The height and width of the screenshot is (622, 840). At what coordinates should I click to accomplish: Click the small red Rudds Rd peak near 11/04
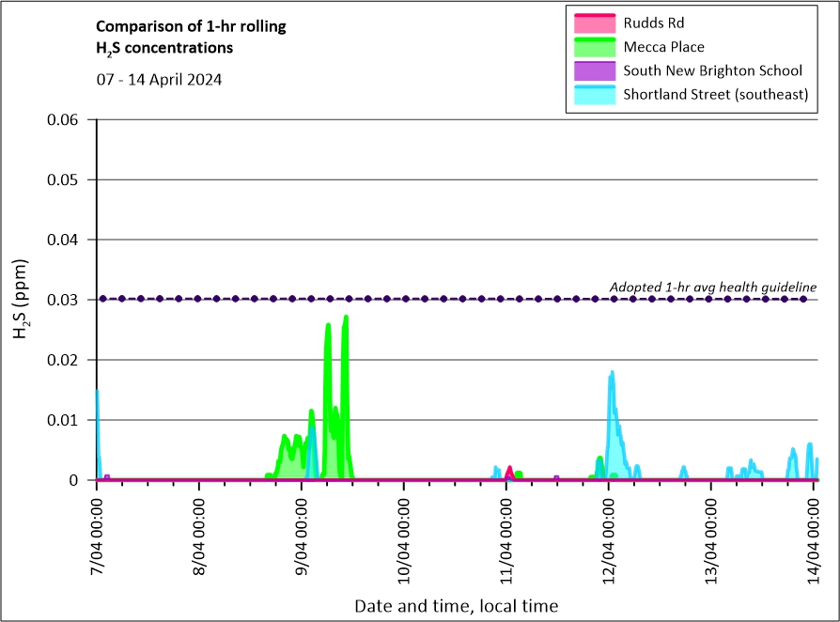(509, 470)
